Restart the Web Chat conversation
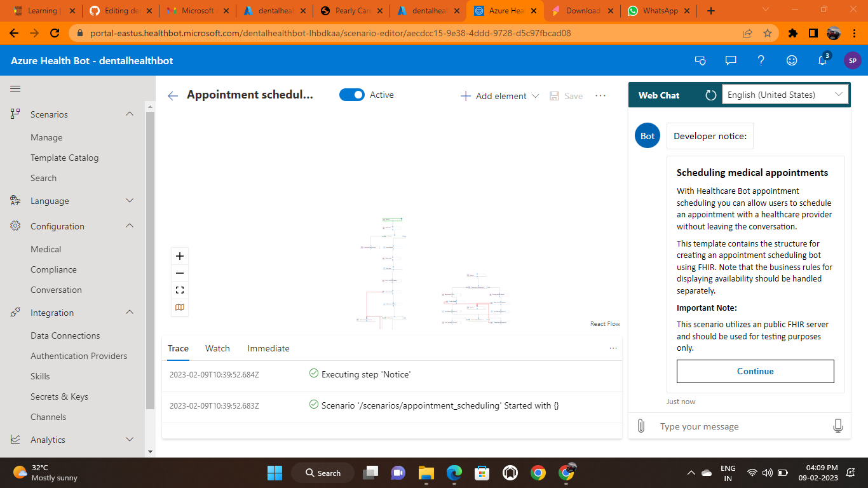The width and height of the screenshot is (868, 488). pos(711,95)
